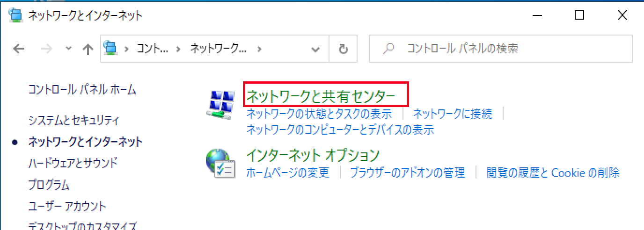The height and width of the screenshot is (230, 644).
Task: Open ネットワークと共有センター icon
Action: tap(221, 104)
